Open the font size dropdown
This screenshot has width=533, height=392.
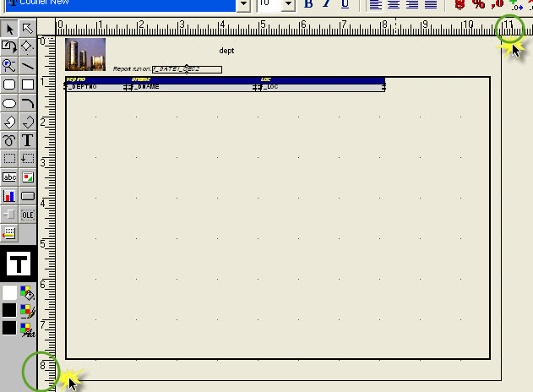point(287,4)
